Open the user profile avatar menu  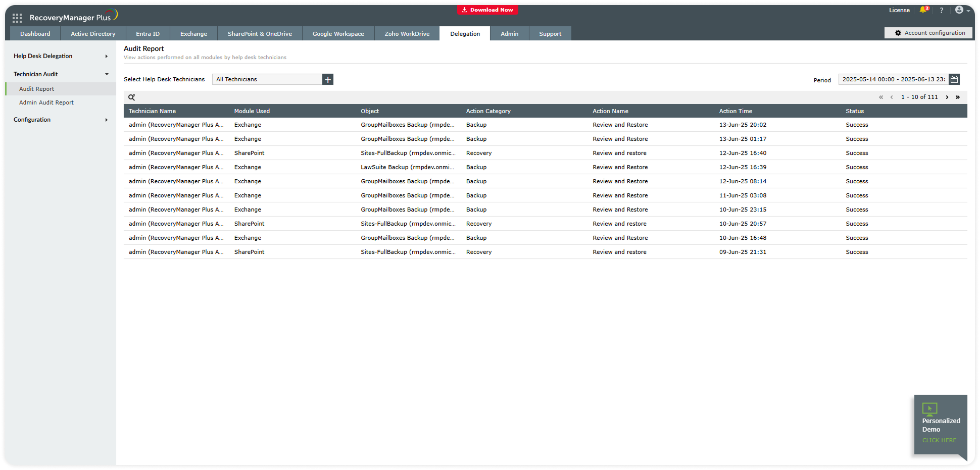pyautogui.click(x=961, y=10)
